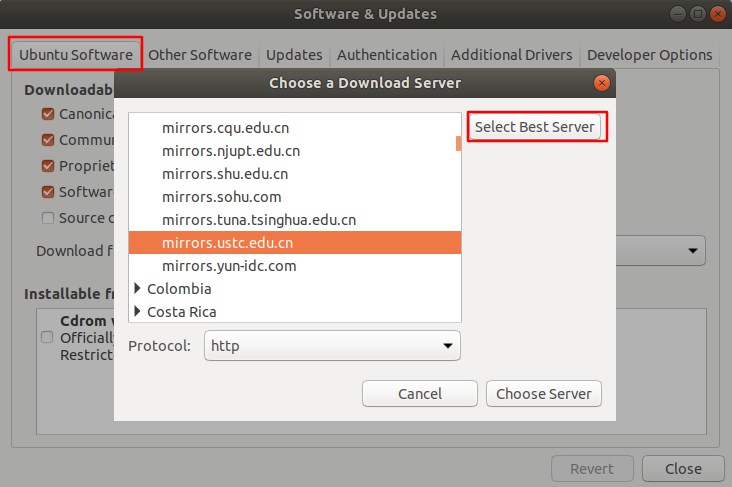Switch to Other Software tab
The image size is (732, 487).
point(200,55)
